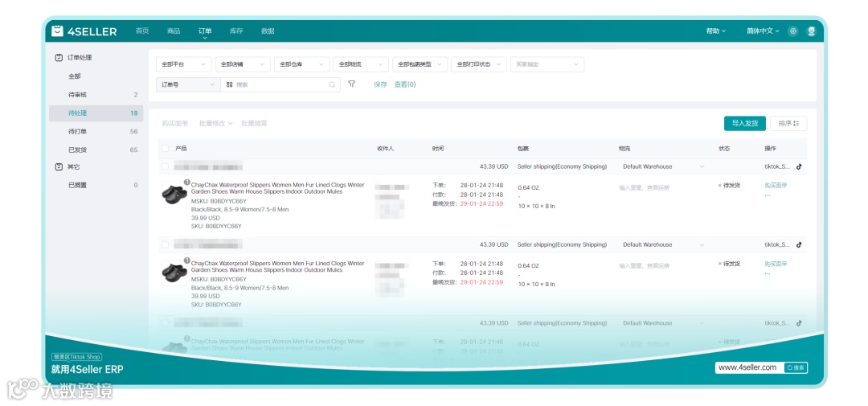Open Default Warehouse dropdown on third order
Viewport: 868px width, 406px height.
point(663,323)
